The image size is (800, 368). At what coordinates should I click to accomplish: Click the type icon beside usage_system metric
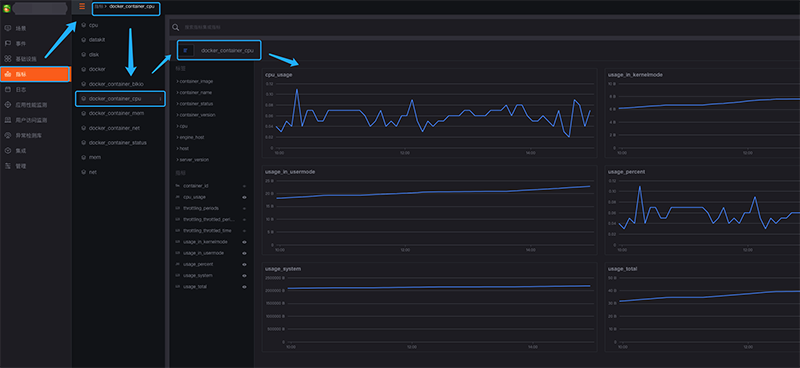point(178,276)
